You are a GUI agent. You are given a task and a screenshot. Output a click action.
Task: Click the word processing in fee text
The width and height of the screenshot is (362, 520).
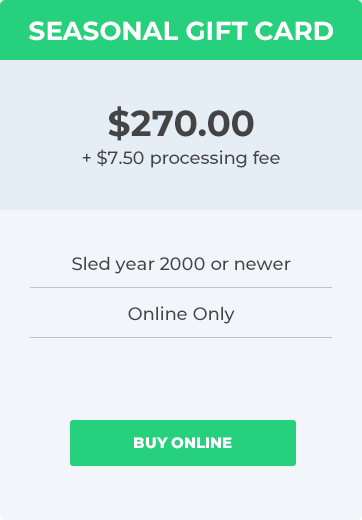[199, 158]
